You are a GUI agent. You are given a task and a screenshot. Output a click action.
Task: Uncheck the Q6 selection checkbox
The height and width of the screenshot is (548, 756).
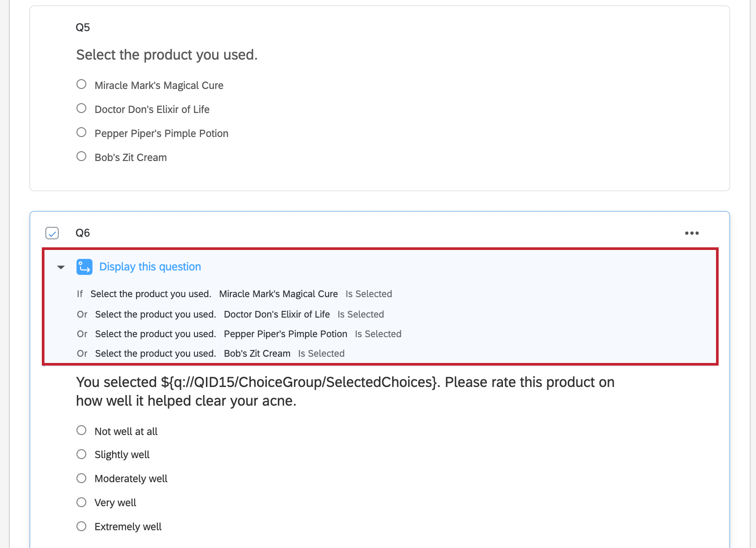(52, 233)
